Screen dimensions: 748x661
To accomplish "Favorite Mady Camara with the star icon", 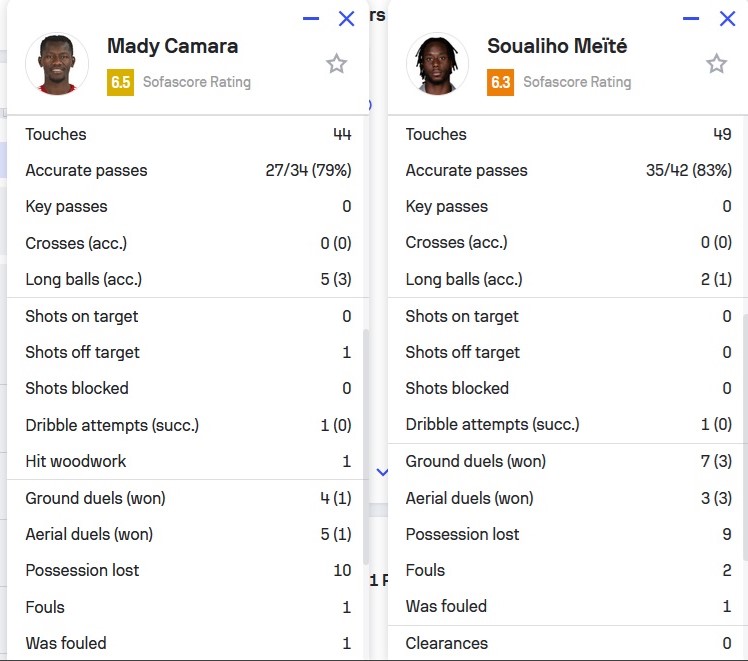I will 336,64.
